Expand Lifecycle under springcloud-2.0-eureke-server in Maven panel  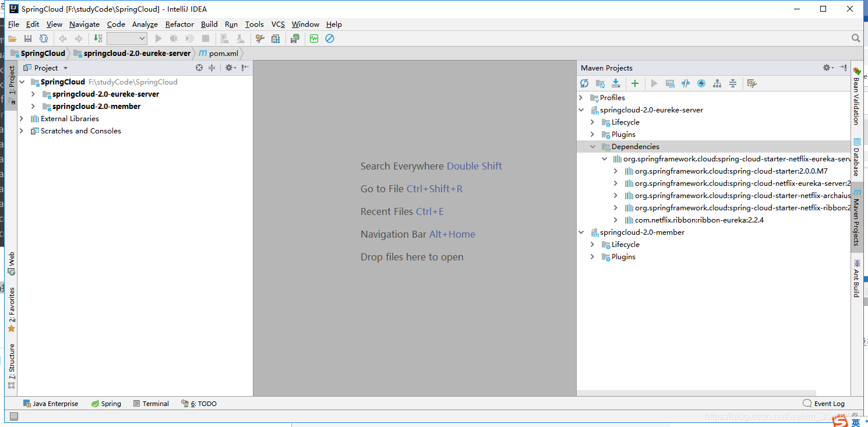592,122
